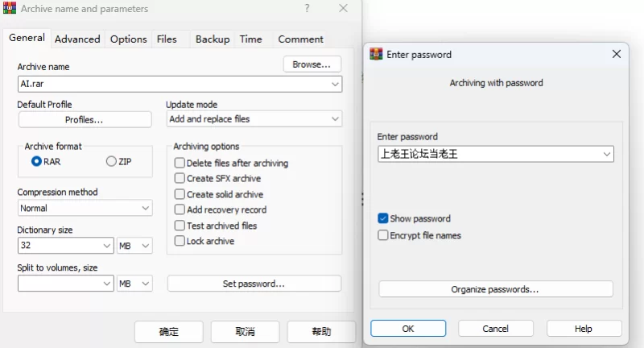Screen dimensions: 644x348
Task: Close the Archive name and parameters window
Action: click(344, 8)
